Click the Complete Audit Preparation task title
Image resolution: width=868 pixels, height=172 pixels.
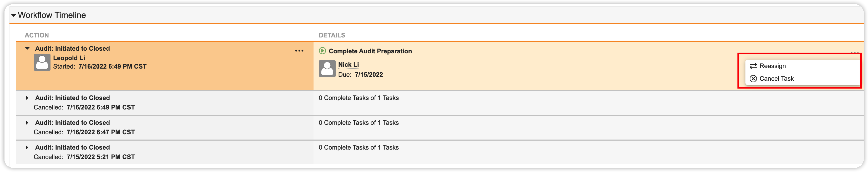coord(370,51)
